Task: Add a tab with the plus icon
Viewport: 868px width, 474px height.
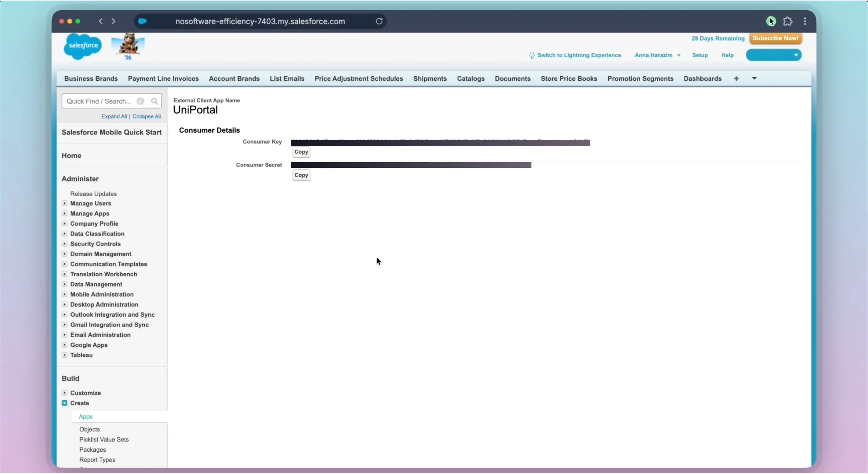Action: (x=736, y=79)
